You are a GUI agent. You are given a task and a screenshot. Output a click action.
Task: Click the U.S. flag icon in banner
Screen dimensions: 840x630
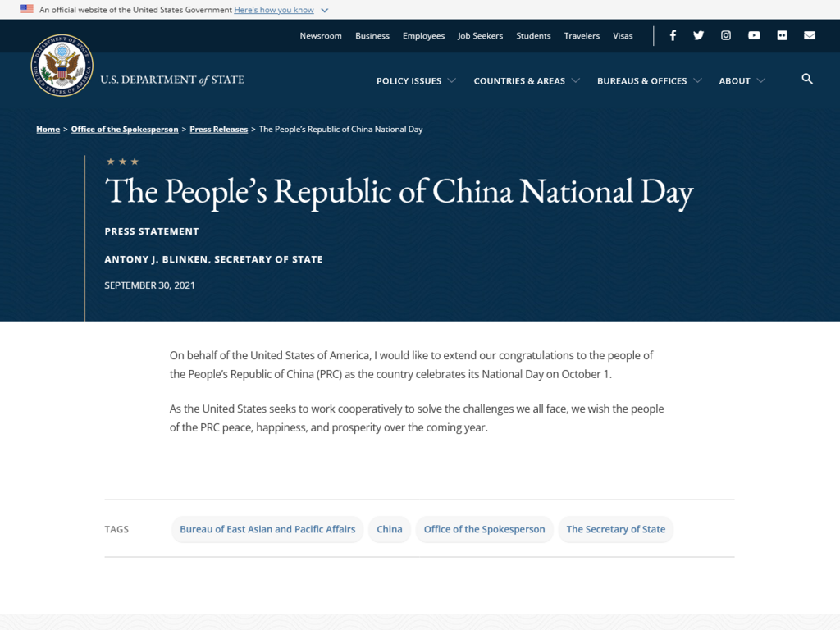[26, 9]
